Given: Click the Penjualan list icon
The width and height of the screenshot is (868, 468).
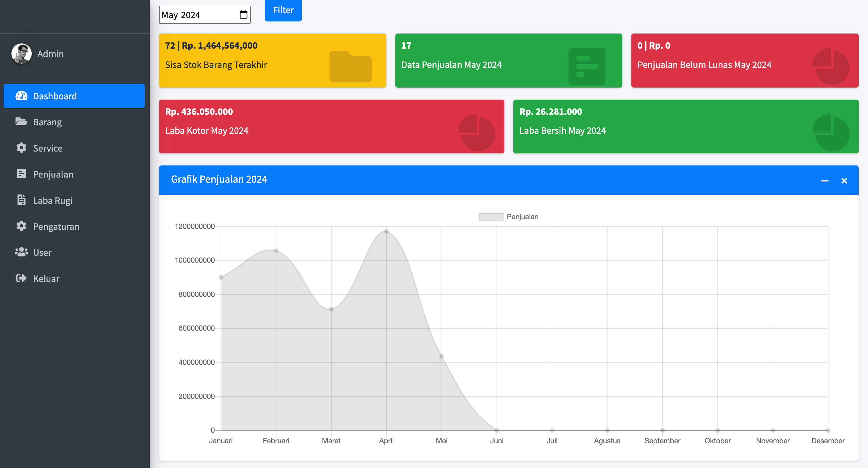Looking at the screenshot, I should 21,174.
